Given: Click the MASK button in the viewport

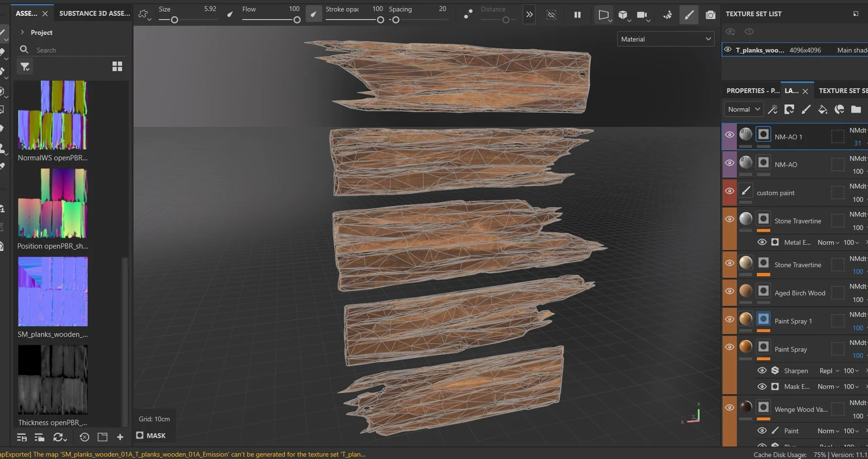Looking at the screenshot, I should tap(151, 435).
